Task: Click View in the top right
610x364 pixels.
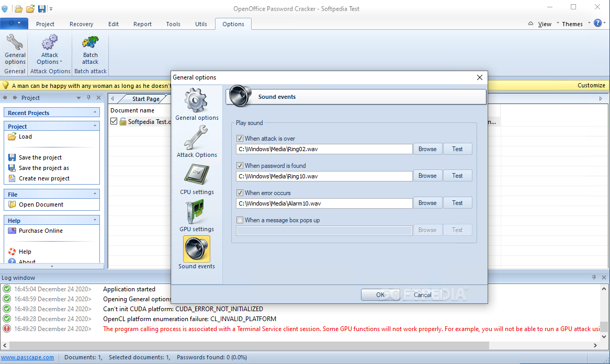Action: [544, 24]
